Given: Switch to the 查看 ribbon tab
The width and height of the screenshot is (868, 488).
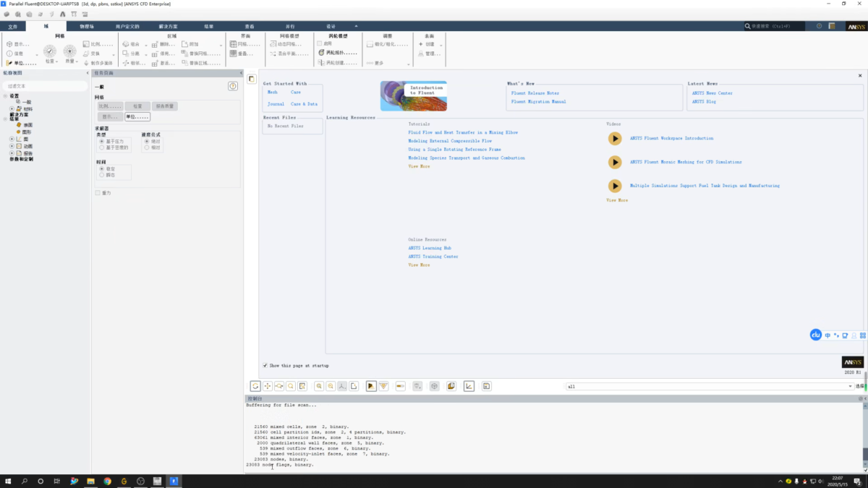Looking at the screenshot, I should point(250,26).
